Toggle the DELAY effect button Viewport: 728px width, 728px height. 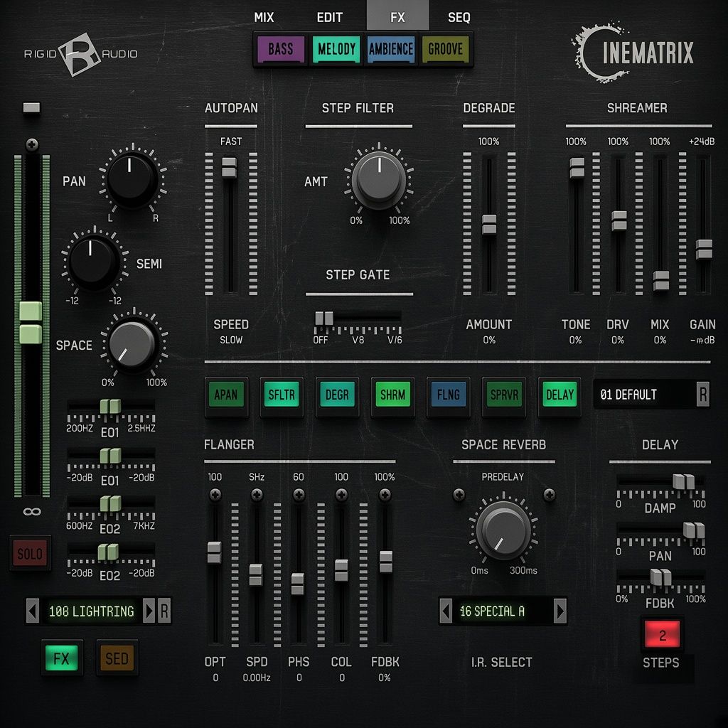(x=560, y=395)
